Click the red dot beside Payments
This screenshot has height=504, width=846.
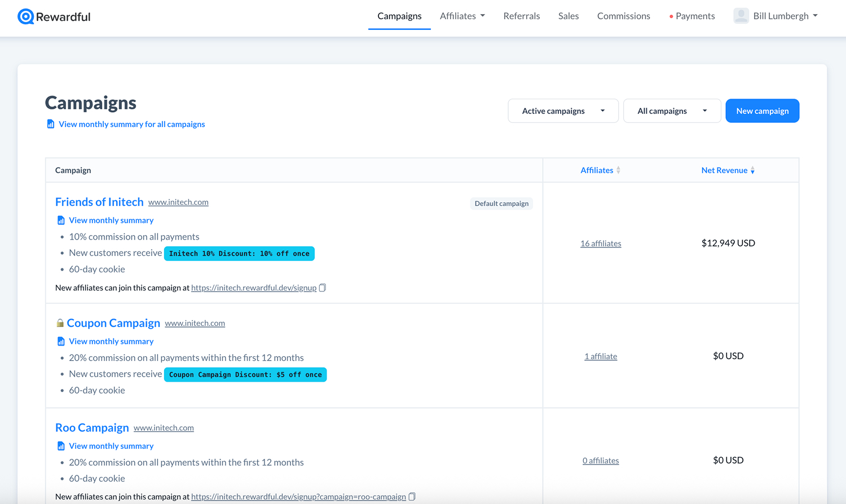pyautogui.click(x=671, y=16)
